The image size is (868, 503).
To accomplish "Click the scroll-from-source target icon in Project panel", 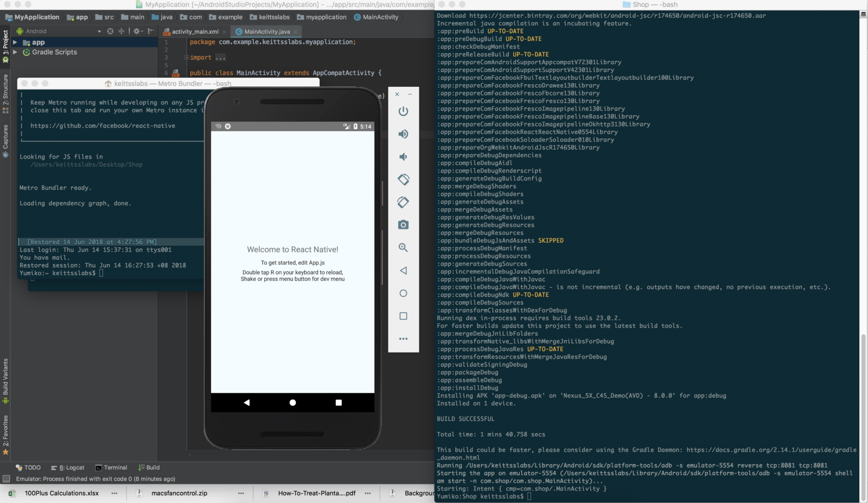I will [x=110, y=31].
